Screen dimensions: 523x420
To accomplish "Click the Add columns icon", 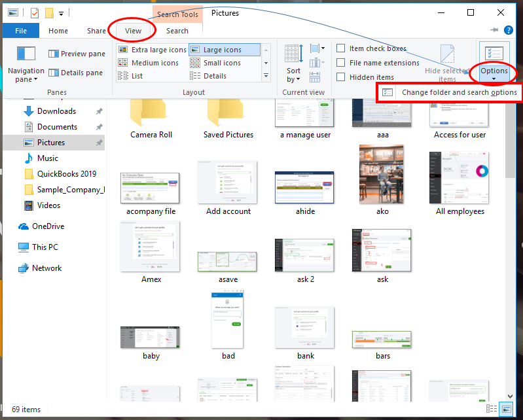I will [x=317, y=62].
